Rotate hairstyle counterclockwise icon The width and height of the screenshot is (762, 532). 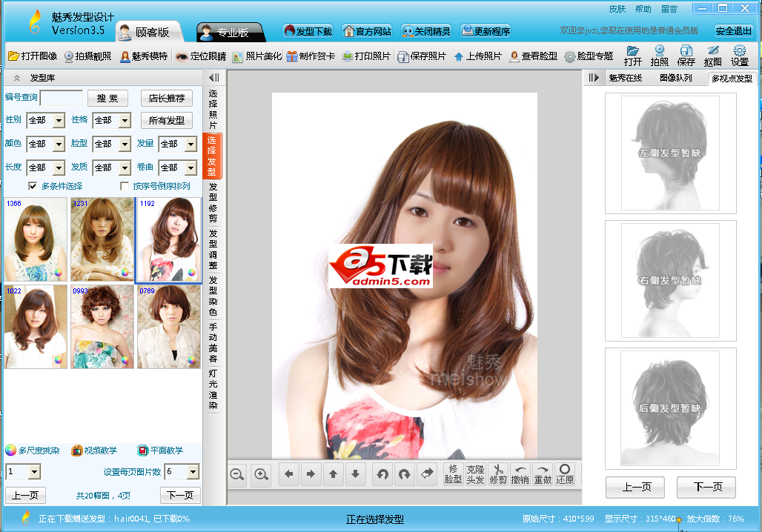click(382, 474)
